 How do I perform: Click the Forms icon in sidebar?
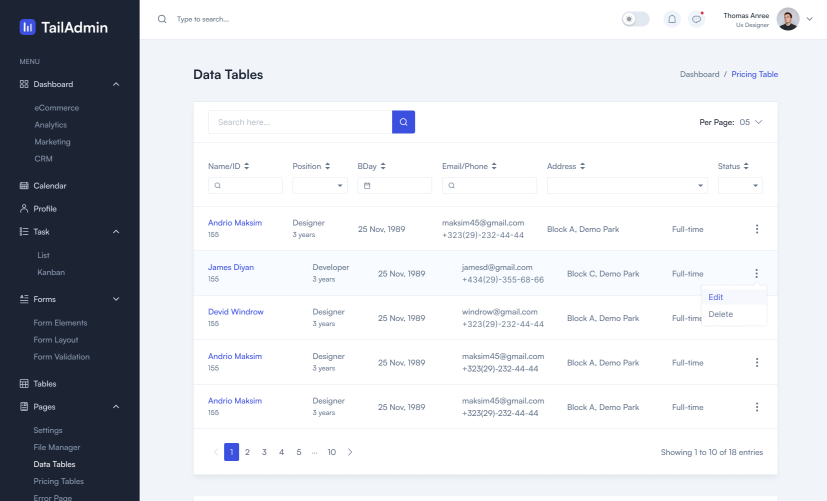pos(24,299)
